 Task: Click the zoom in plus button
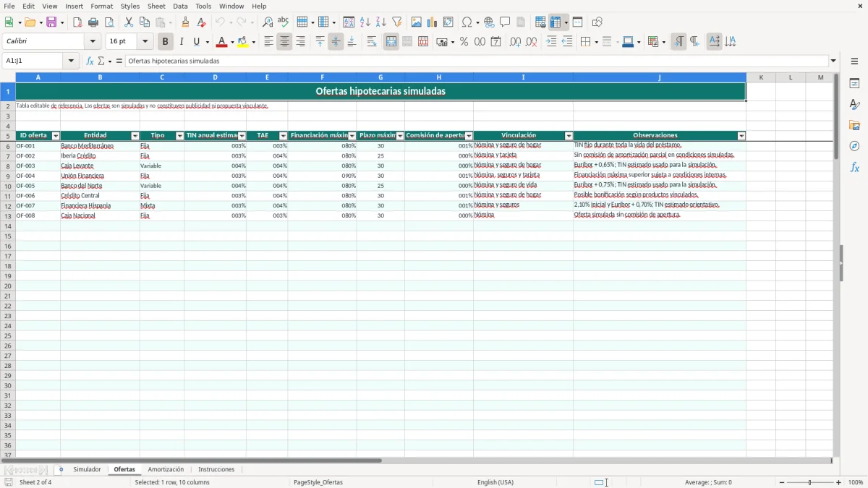tap(839, 482)
